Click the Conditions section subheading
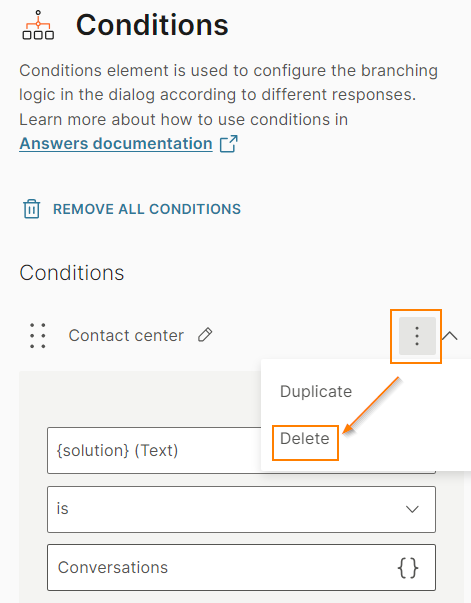This screenshot has height=603, width=471. (x=72, y=273)
